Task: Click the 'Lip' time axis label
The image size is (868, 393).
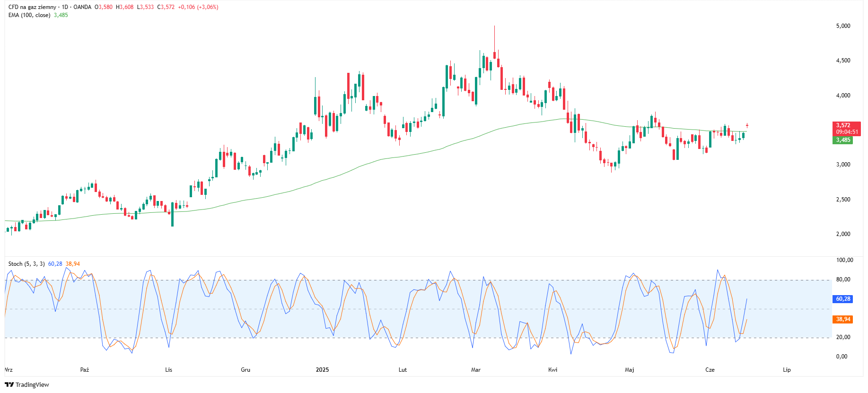Action: [787, 370]
